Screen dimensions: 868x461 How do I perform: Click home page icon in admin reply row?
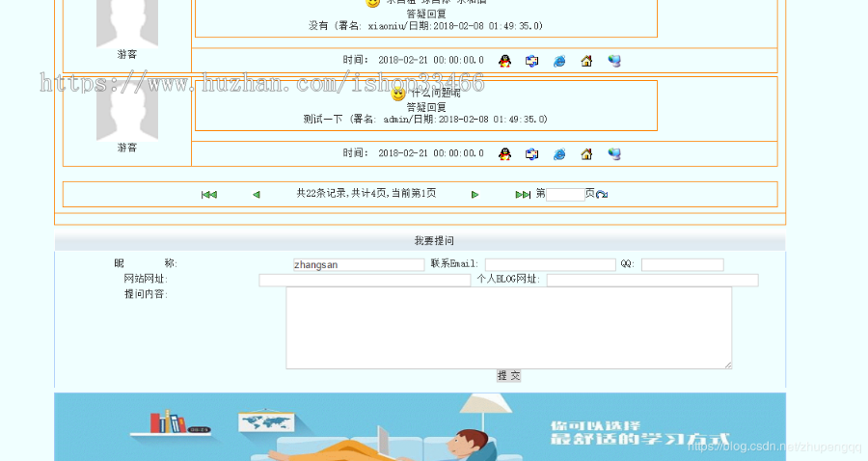[x=586, y=154]
